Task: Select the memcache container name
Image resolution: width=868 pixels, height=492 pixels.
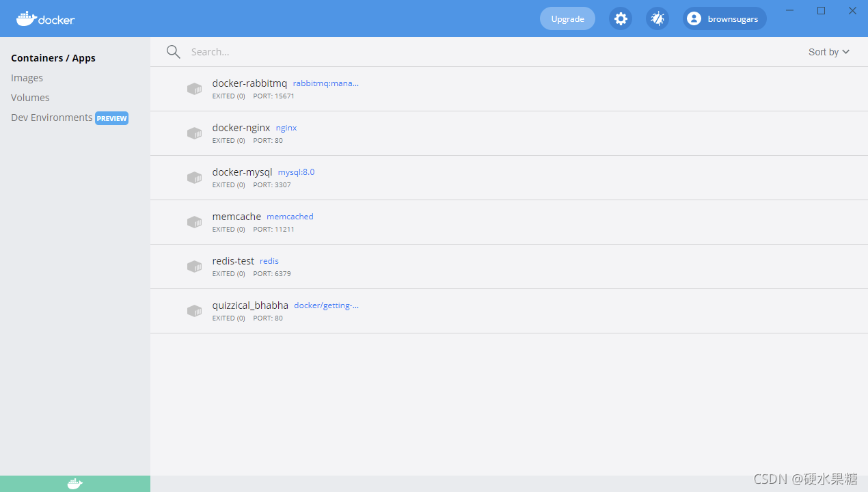Action: 236,217
